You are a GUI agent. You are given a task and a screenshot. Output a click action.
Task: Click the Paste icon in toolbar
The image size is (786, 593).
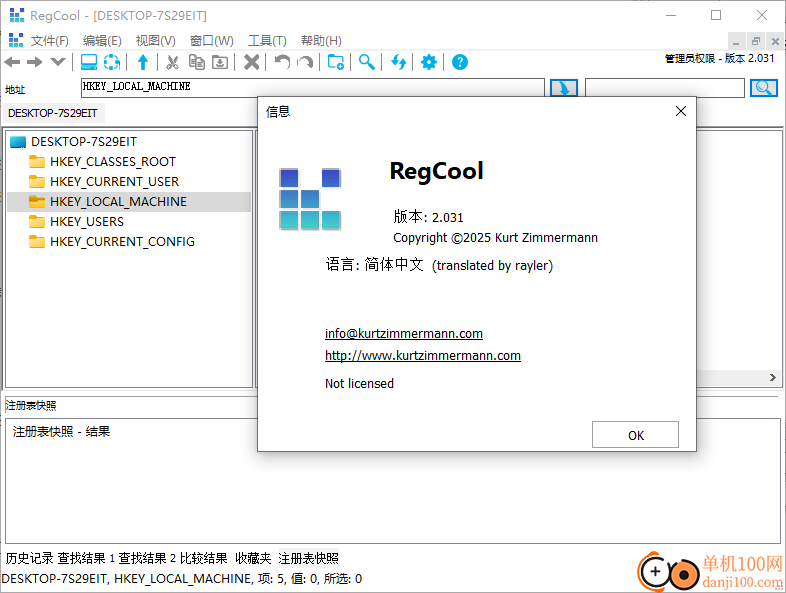(x=220, y=62)
